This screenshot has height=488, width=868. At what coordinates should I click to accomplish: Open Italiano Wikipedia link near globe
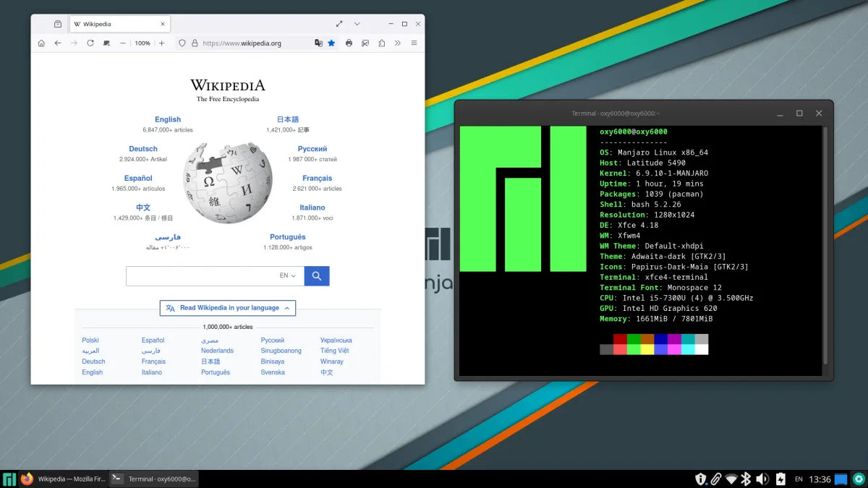coord(312,207)
